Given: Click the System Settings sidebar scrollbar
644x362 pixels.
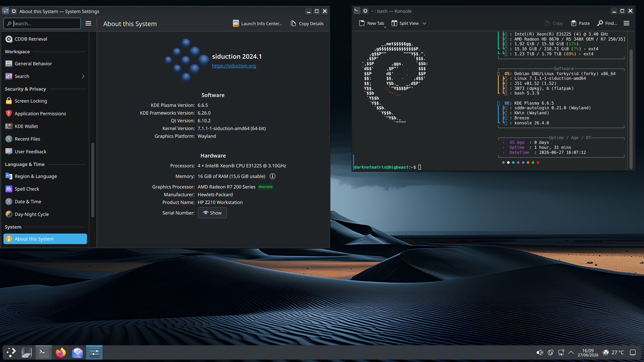Looking at the screenshot, I should (92, 179).
